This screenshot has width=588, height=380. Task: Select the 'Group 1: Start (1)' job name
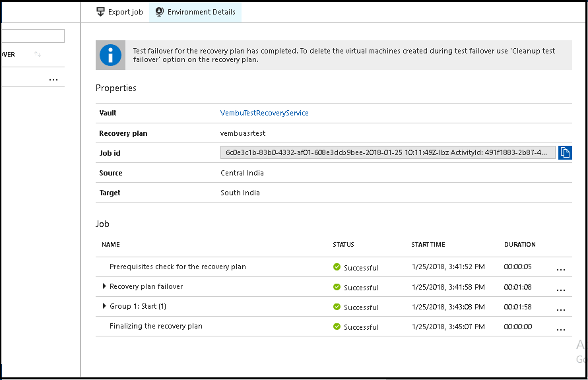tap(138, 306)
